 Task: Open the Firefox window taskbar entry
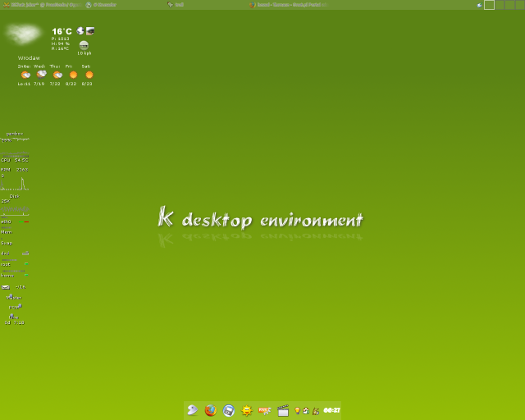tap(290, 5)
